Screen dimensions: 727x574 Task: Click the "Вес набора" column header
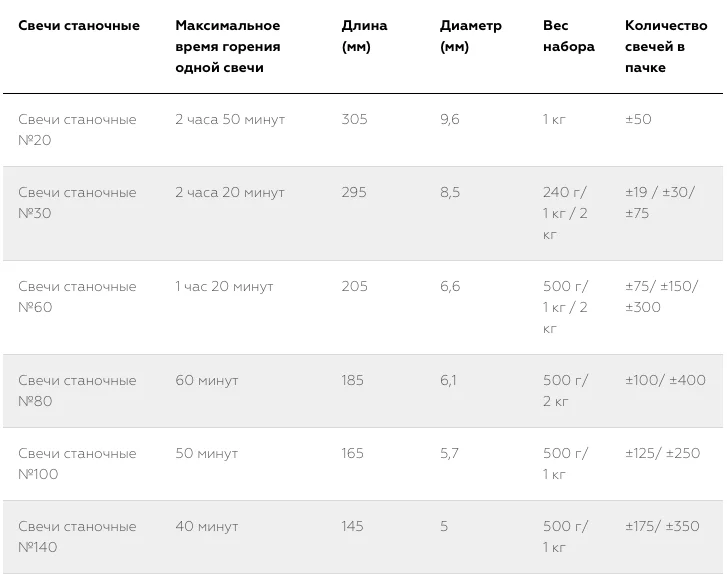pyautogui.click(x=569, y=36)
